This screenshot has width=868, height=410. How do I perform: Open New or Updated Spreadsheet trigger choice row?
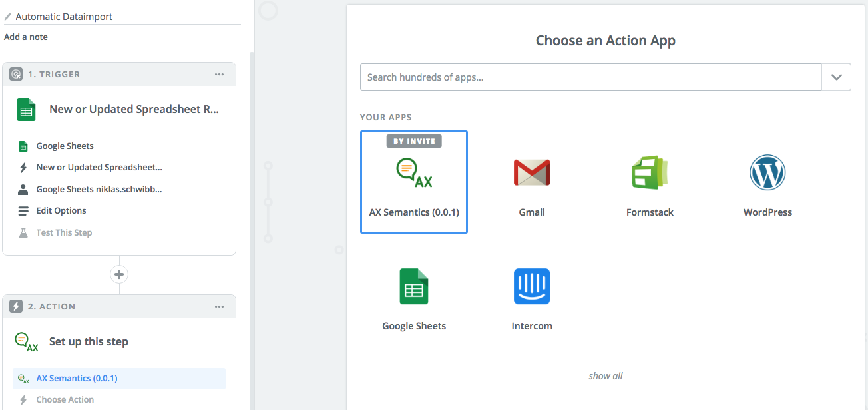click(119, 168)
